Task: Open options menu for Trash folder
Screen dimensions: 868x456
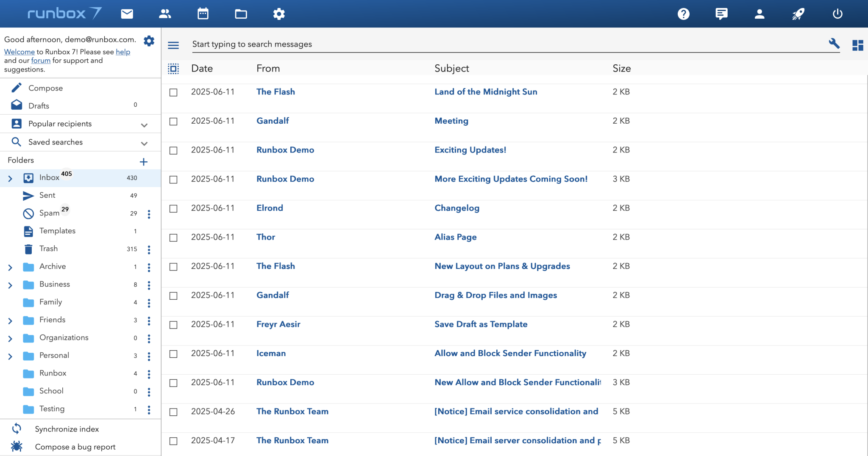Action: click(x=149, y=249)
